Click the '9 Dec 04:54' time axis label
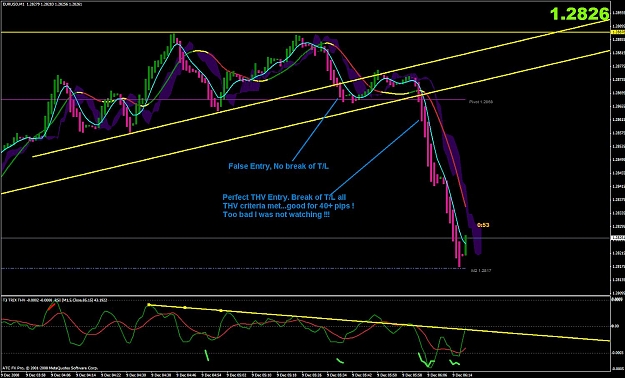This screenshot has height=378, width=625. 211,375
